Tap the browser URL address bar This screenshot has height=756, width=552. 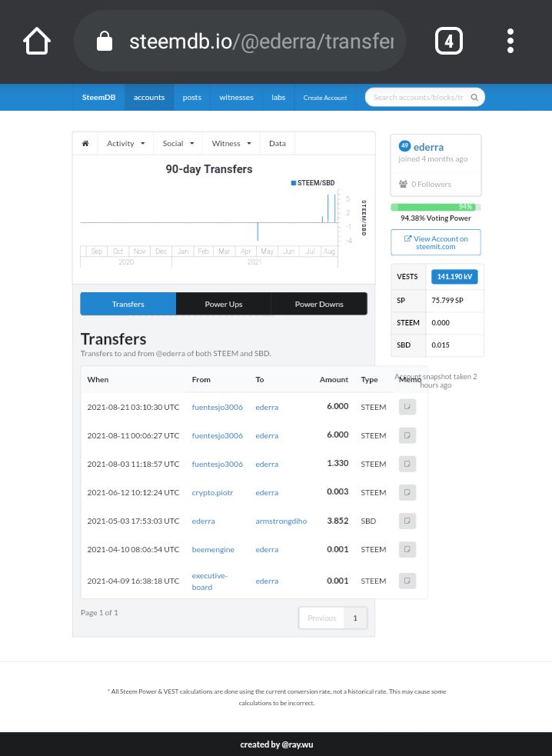(x=240, y=41)
